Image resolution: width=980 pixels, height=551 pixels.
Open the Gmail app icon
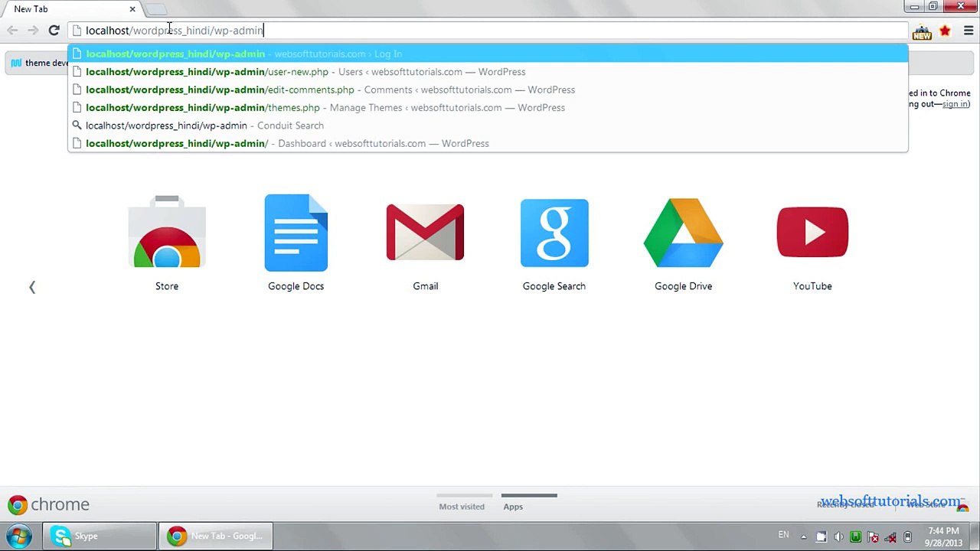tap(425, 233)
